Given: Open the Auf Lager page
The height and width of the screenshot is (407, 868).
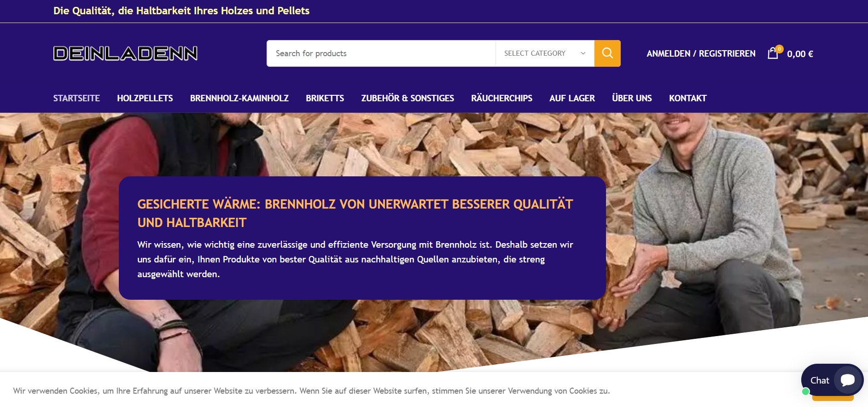Looking at the screenshot, I should point(572,98).
